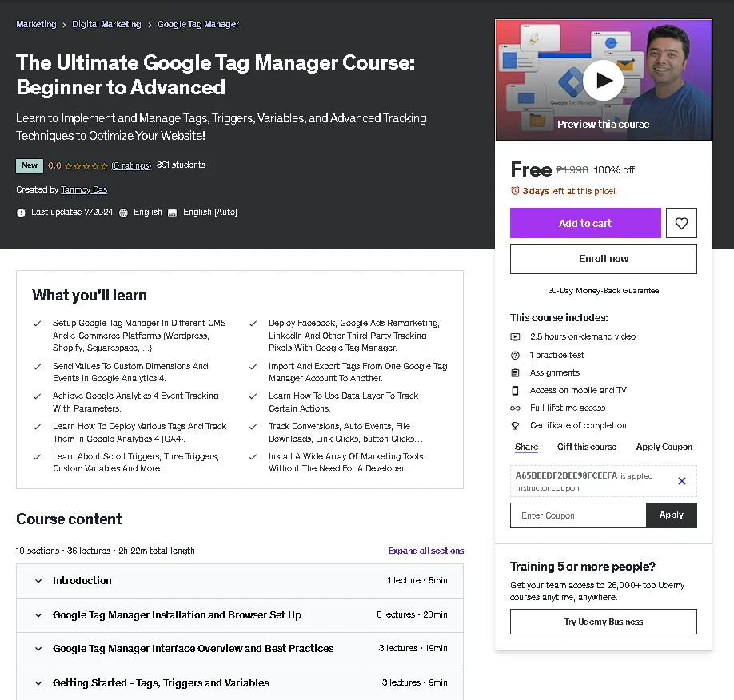Click 'Certificate of completion' text
Image resolution: width=734 pixels, height=700 pixels.
tap(578, 425)
